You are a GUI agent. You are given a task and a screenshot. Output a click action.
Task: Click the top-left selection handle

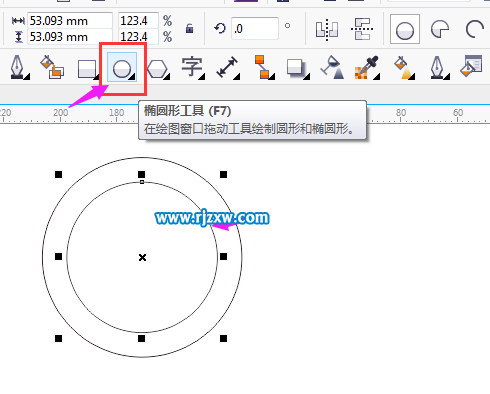58,174
